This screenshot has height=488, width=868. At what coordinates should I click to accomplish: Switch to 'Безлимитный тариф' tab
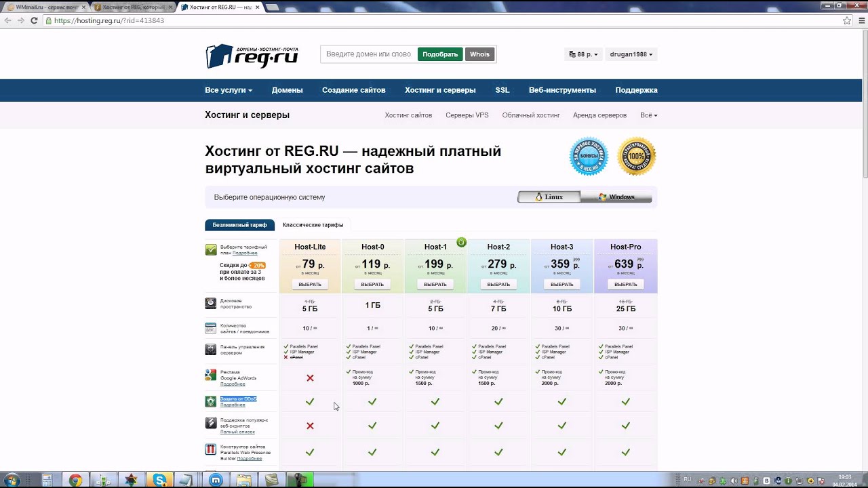click(x=240, y=225)
